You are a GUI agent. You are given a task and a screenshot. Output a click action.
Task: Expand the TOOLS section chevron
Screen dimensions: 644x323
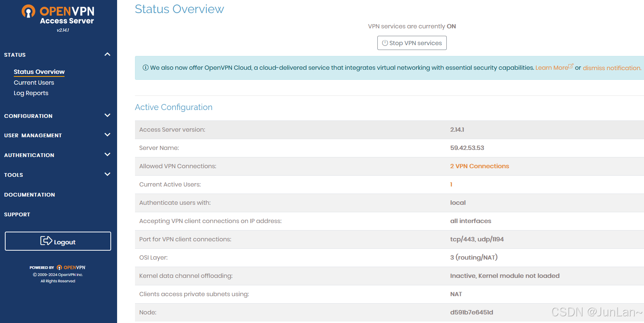point(107,175)
